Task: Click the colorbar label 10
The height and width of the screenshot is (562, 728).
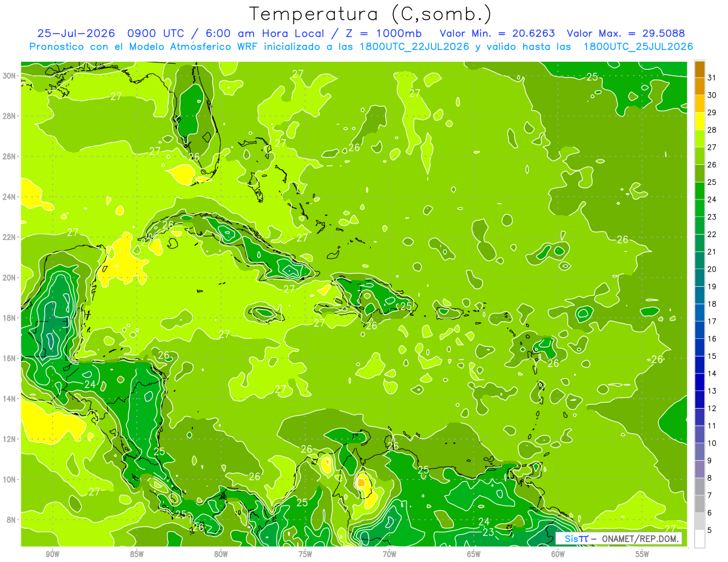Action: tap(712, 443)
